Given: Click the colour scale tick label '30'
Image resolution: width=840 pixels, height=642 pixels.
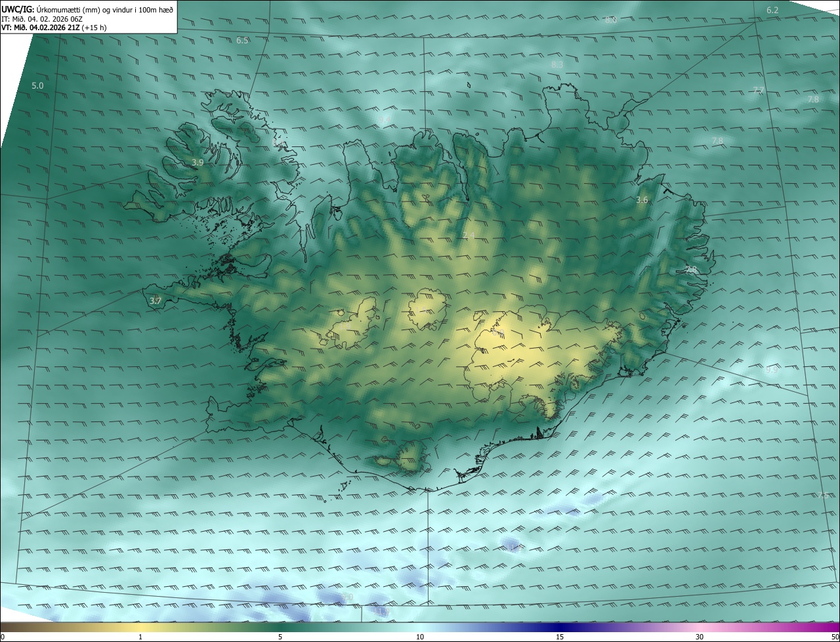Looking at the screenshot, I should point(700,637).
